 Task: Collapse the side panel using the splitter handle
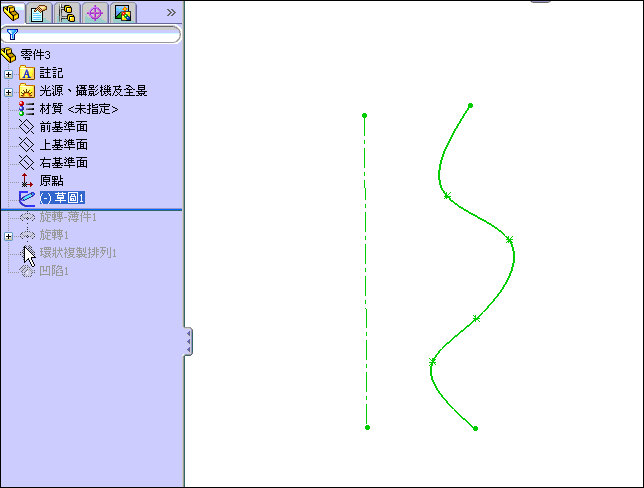(x=188, y=341)
